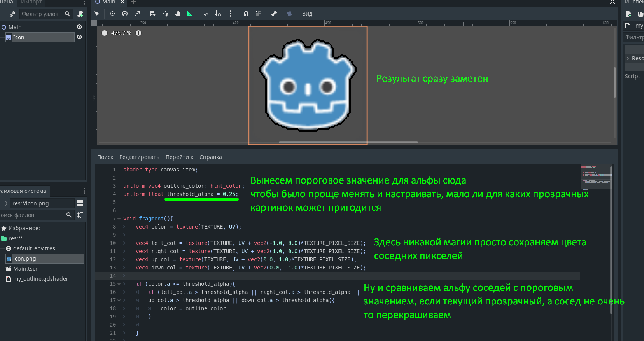This screenshot has height=341, width=644.
Task: Collapse the fragment function fold arrow
Action: (119, 219)
